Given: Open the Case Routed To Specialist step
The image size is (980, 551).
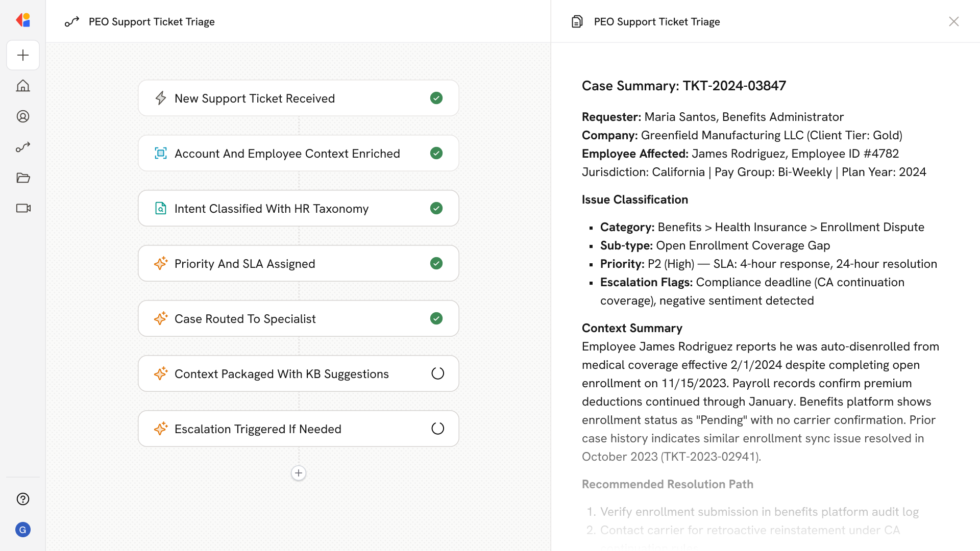Looking at the screenshot, I should [x=298, y=318].
